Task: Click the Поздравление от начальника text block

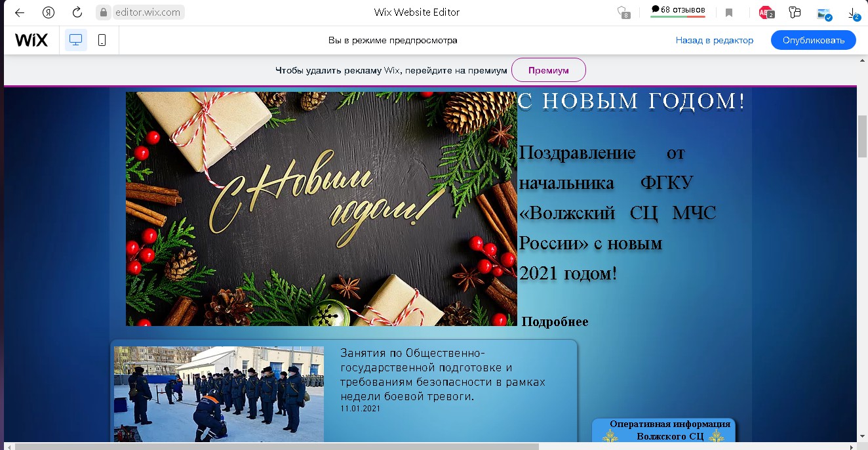Action: (617, 213)
